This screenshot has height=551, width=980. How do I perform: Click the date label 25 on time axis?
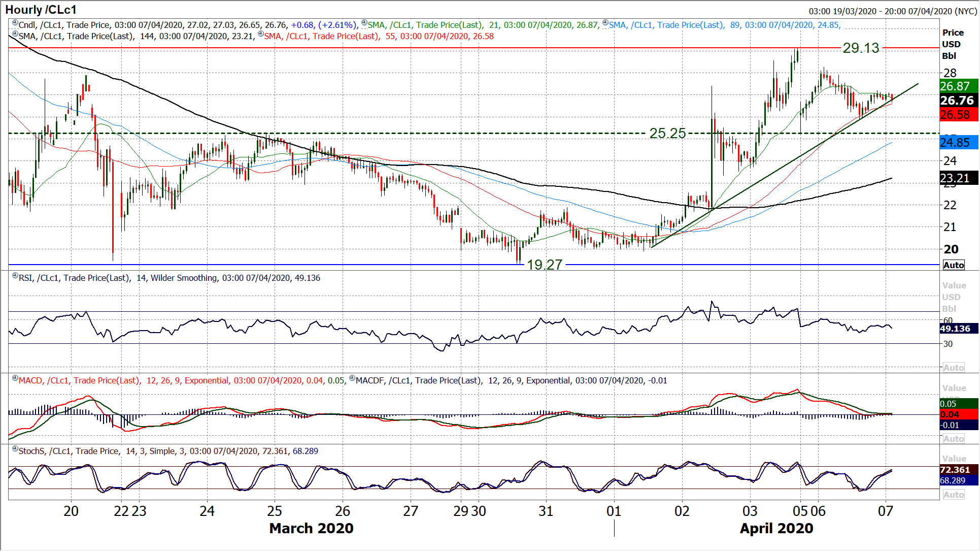[275, 511]
